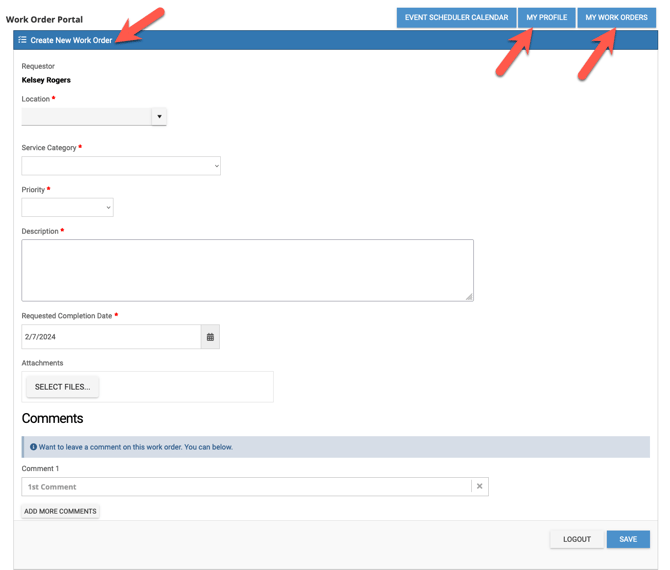
Task: Expand the Location dropdown arrow
Action: point(159,117)
